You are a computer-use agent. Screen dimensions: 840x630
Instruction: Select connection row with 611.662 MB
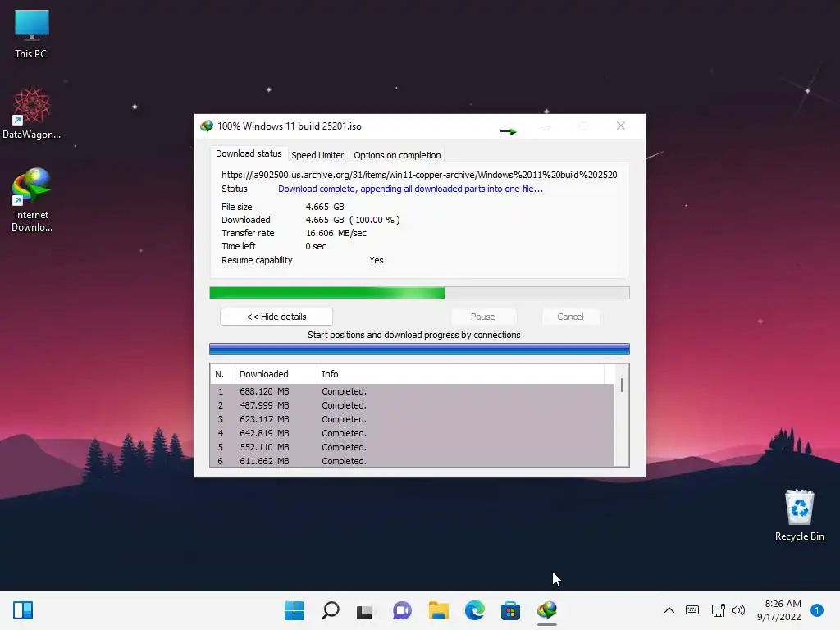[x=413, y=461]
